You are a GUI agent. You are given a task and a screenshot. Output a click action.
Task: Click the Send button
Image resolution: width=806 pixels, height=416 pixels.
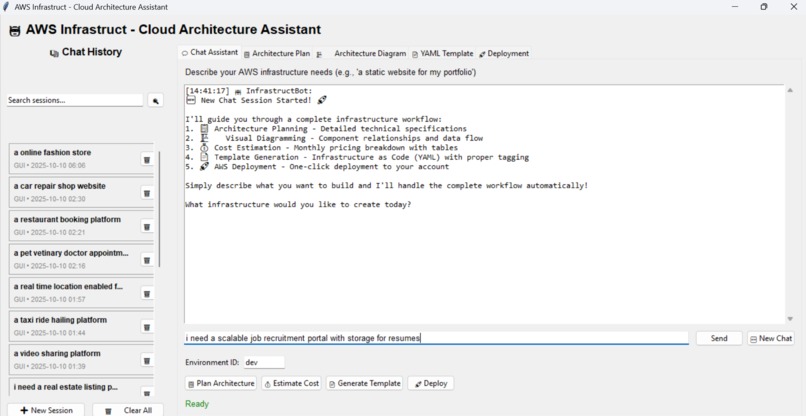pos(719,338)
